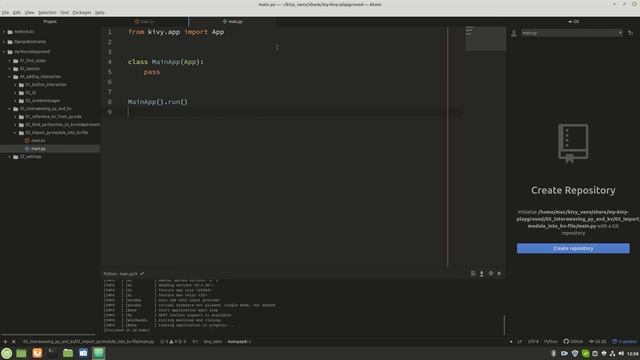Click the plus icon in status bar
Image resolution: width=640 pixels, height=360 pixels.
pos(5,342)
